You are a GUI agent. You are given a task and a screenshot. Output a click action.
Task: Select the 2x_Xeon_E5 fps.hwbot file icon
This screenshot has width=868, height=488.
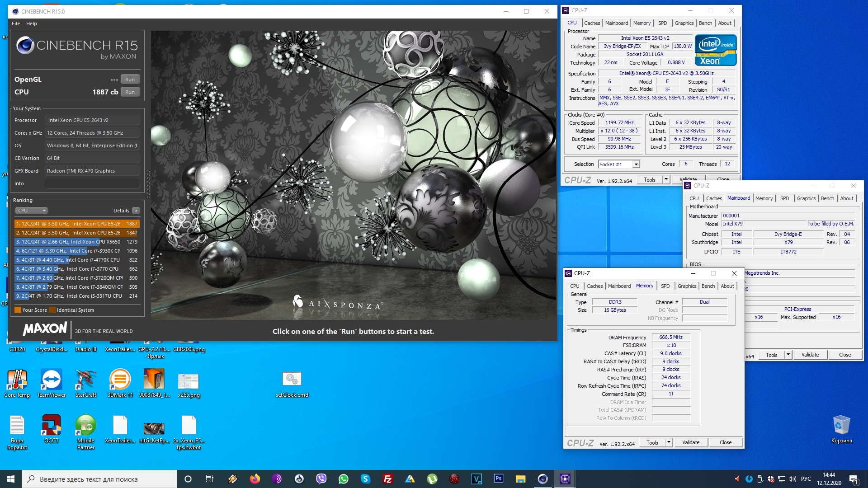189,432
